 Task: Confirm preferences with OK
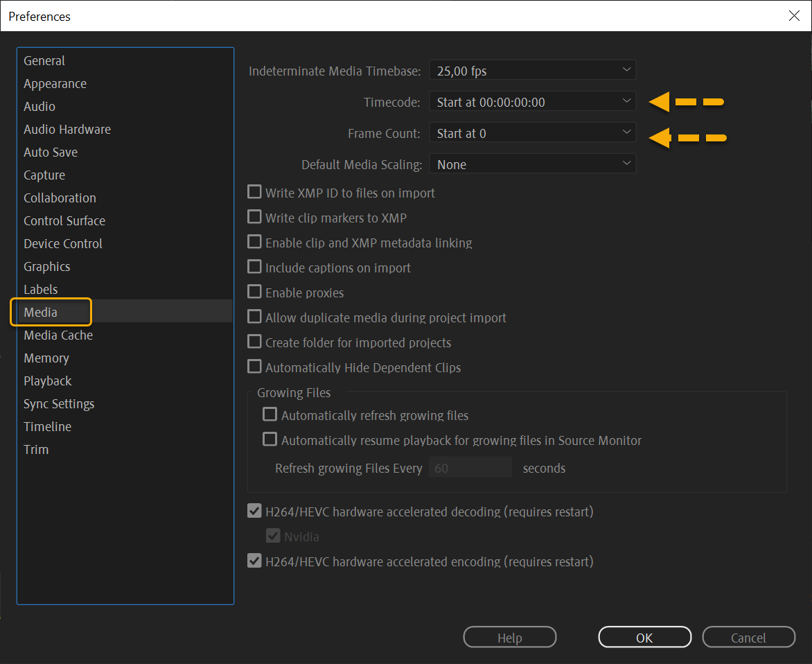[644, 637]
